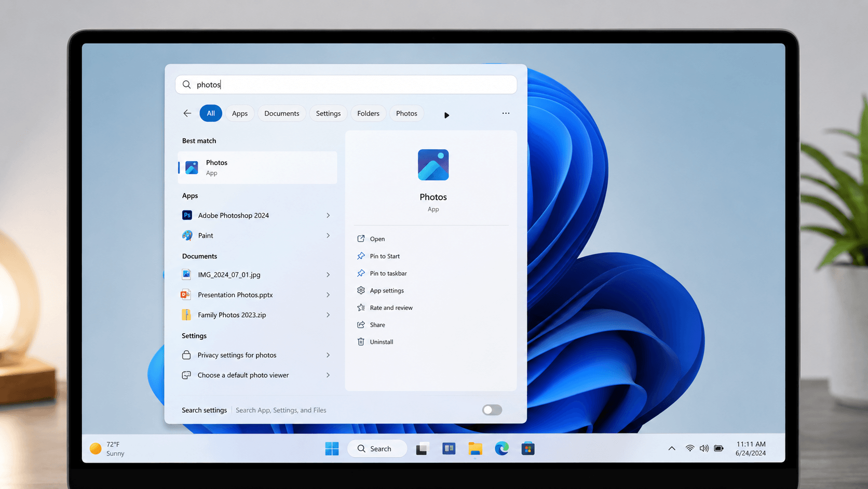This screenshot has width=868, height=489.
Task: Click the Windows Start button on taskbar
Action: pyautogui.click(x=332, y=448)
